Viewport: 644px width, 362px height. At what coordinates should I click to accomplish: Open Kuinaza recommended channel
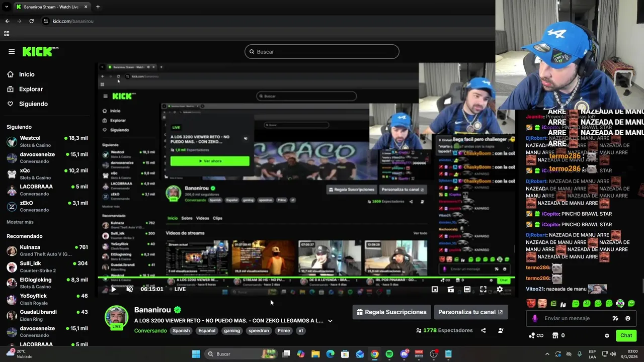[x=47, y=250]
